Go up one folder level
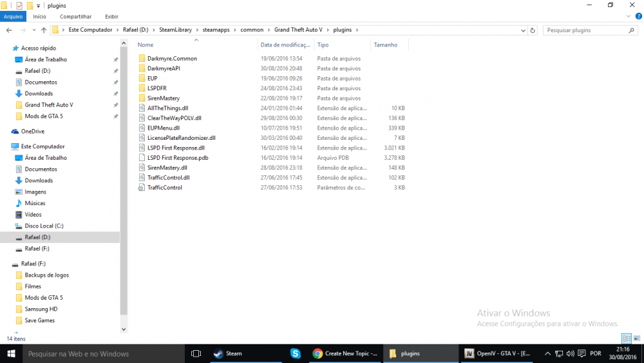Screen dimensions: 644x363 (x=44, y=30)
